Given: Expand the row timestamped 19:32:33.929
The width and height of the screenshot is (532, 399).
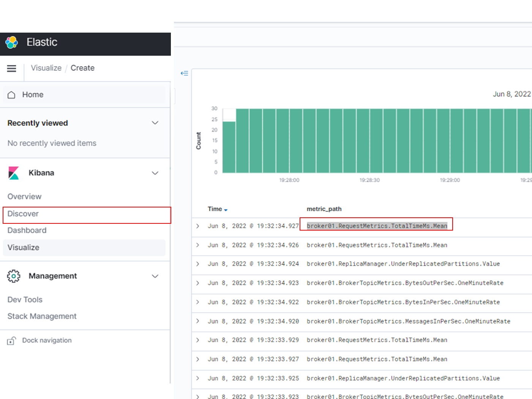Looking at the screenshot, I should (x=197, y=340).
